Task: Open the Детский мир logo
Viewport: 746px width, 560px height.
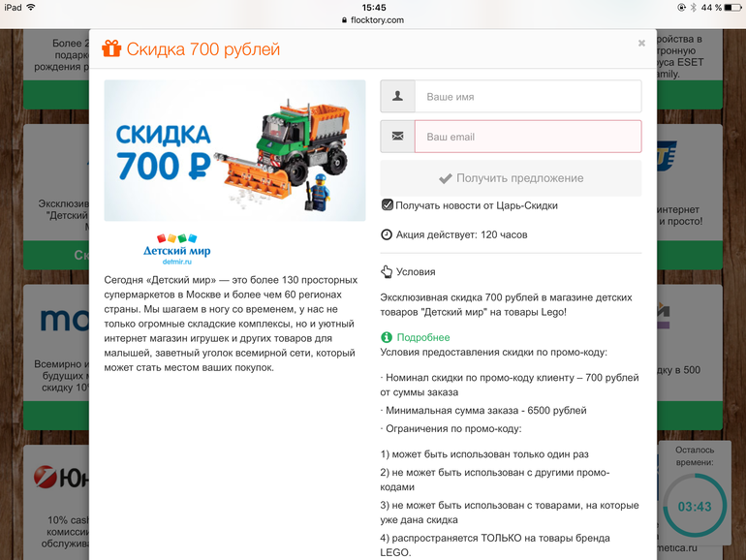Action: [177, 249]
